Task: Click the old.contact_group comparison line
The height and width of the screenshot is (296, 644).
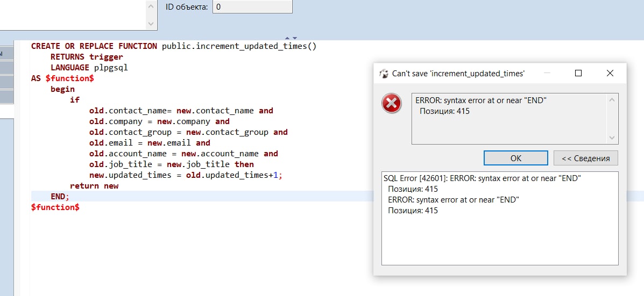Action: tap(188, 132)
